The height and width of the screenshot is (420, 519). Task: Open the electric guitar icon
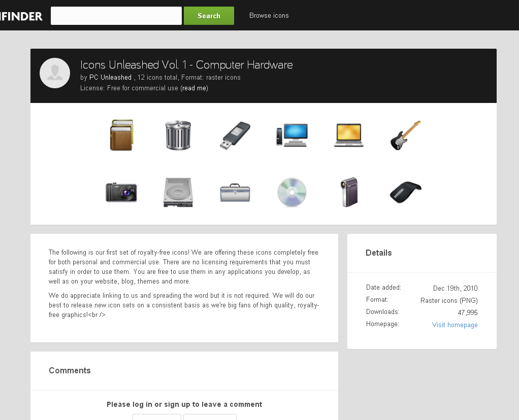click(405, 135)
